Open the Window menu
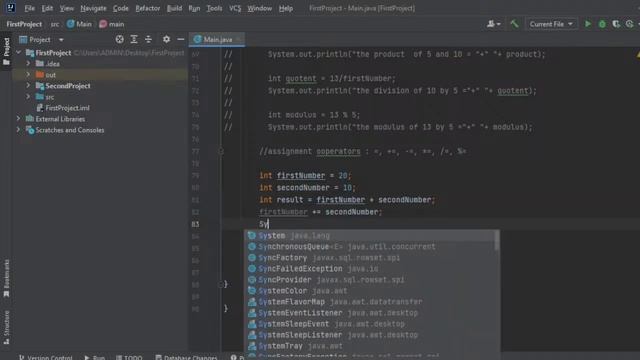Image resolution: width=640 pixels, height=360 pixels. (x=260, y=8)
